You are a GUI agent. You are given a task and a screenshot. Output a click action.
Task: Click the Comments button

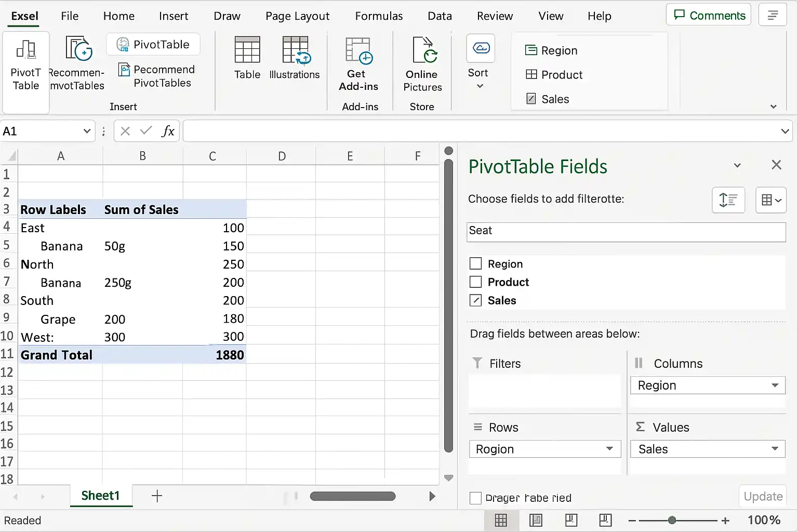click(x=709, y=15)
